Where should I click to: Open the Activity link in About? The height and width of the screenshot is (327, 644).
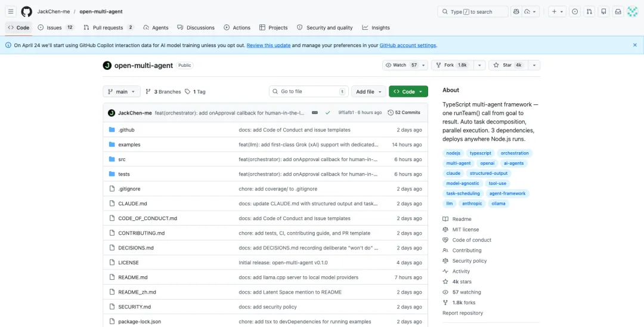(461, 271)
